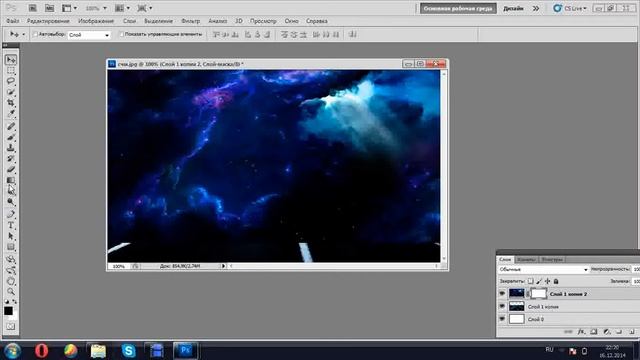Select the Path Selection tool
Image resolution: width=640 pixels, height=360 pixels.
11,236
